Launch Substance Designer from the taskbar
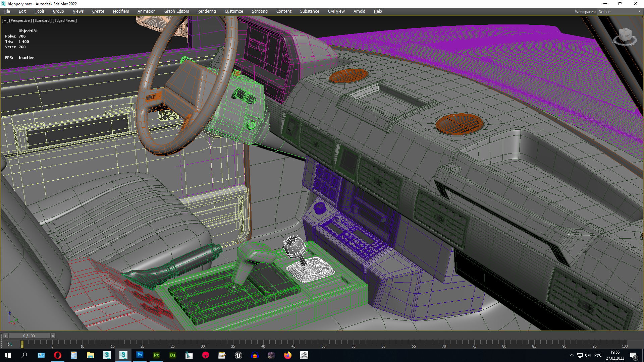The height and width of the screenshot is (362, 644). click(173, 355)
